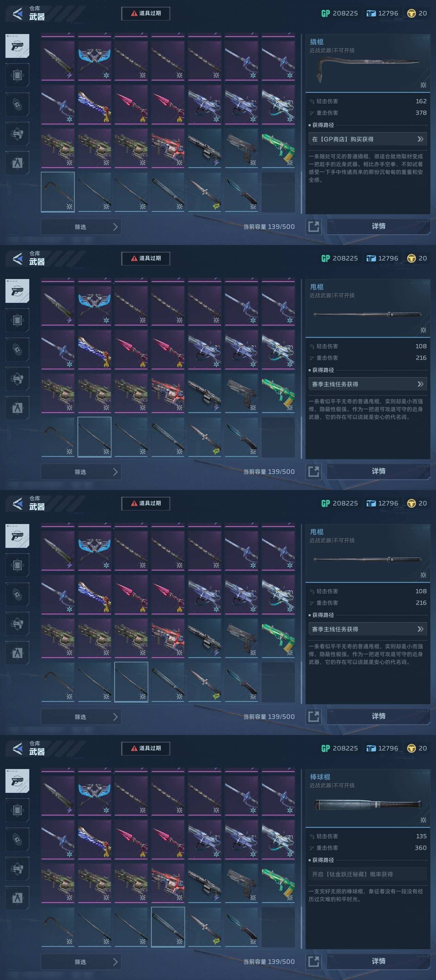
Task: Click the gold coin icon in the 棒球棍 view
Action: [x=411, y=748]
